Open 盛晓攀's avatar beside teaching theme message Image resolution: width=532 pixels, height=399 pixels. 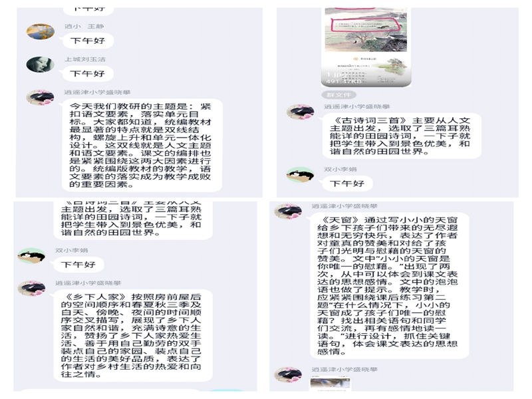pos(41,97)
